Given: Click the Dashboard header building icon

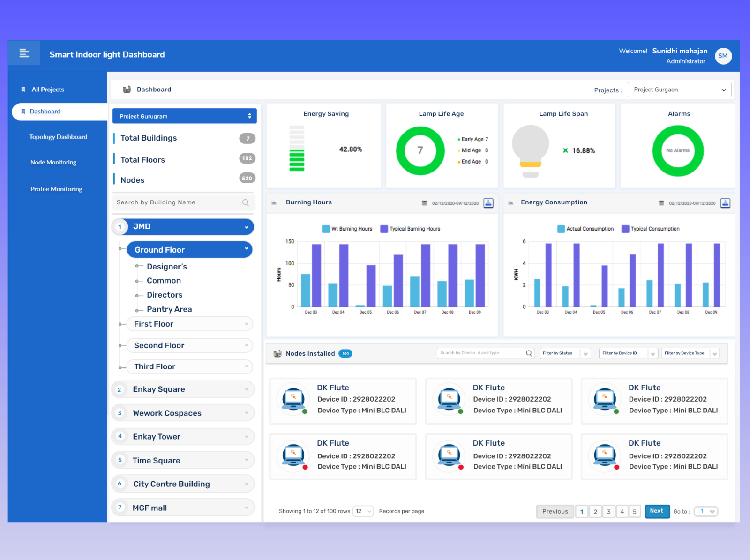Looking at the screenshot, I should click(x=127, y=90).
